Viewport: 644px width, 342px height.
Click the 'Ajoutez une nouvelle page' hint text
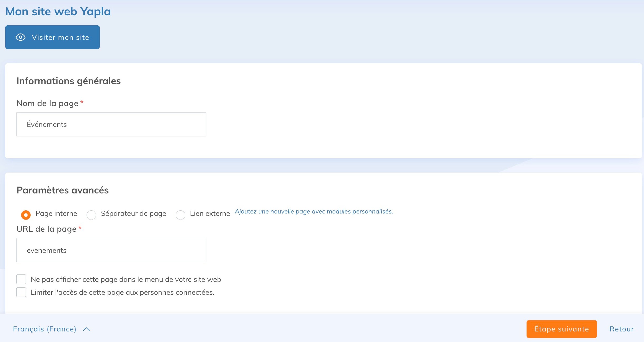tap(314, 211)
